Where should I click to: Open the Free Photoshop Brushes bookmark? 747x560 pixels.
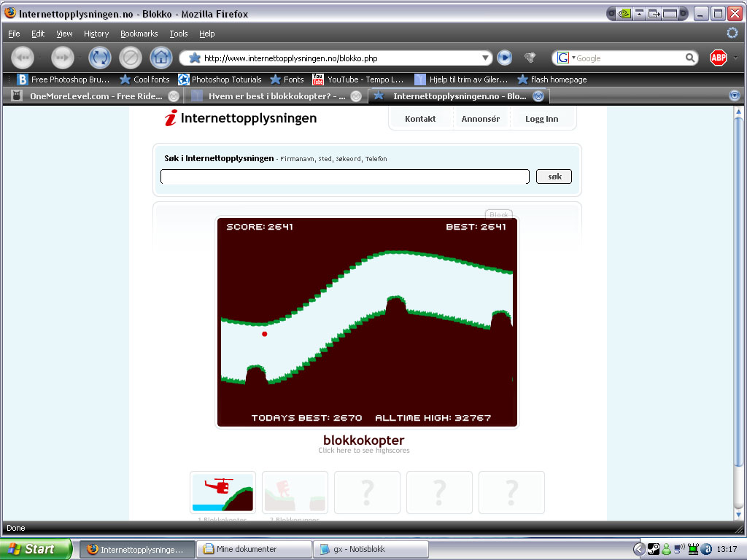click(x=63, y=79)
